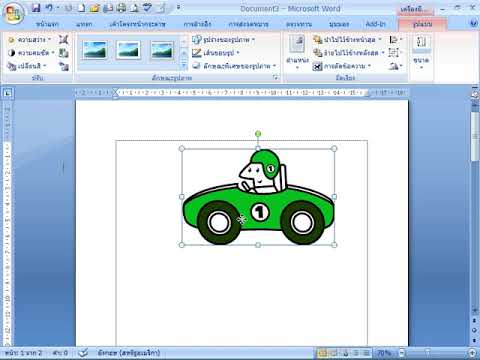Viewport: 480px width, 360px height.
Task: Click the 70% zoom level button
Action: click(384, 353)
